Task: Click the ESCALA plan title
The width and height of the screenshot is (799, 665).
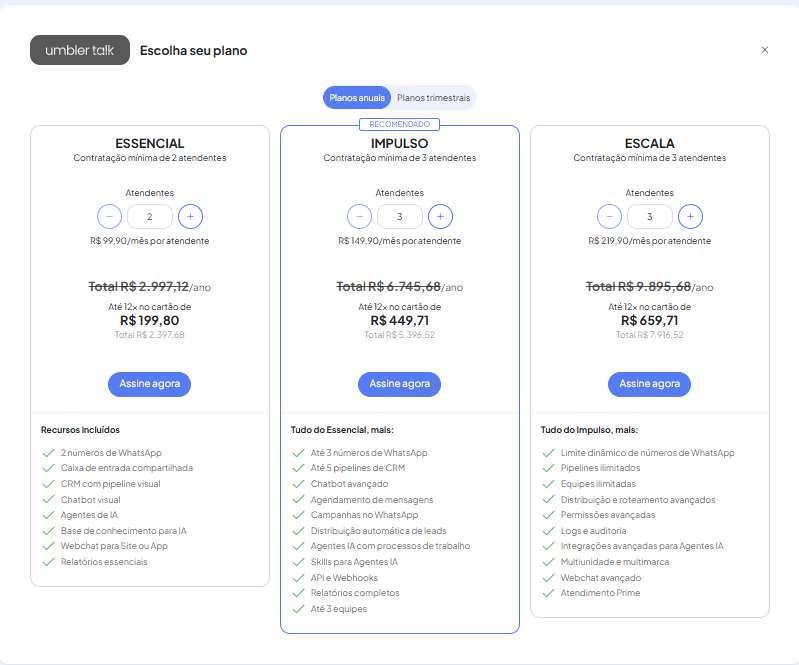Action: click(650, 143)
